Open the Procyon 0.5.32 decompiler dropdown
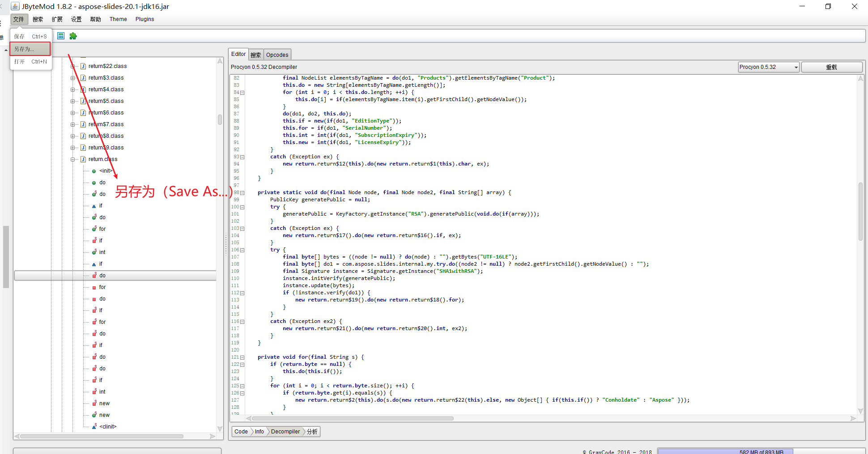The image size is (868, 454). (x=768, y=67)
